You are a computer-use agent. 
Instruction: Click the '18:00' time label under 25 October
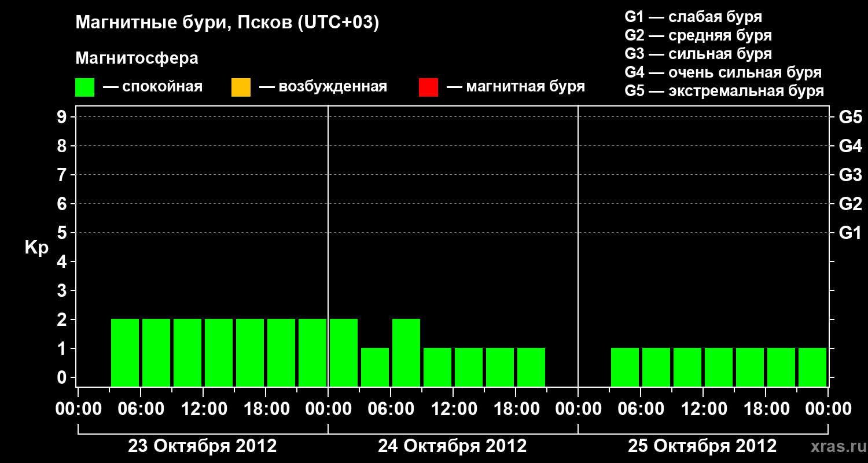(766, 409)
